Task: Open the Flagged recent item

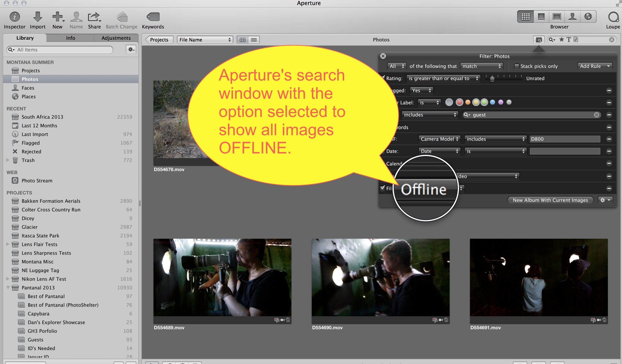Action: (x=71, y=143)
